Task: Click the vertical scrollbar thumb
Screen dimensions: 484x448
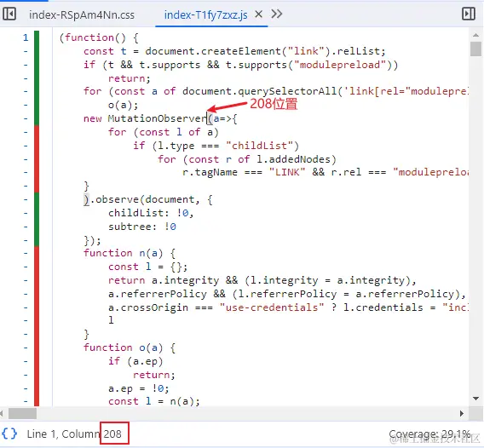Action: (475, 49)
